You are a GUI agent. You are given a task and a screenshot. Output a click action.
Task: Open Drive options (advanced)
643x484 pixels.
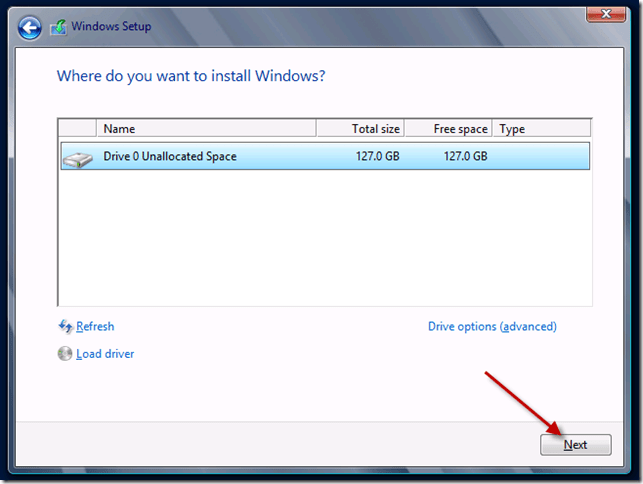(492, 326)
